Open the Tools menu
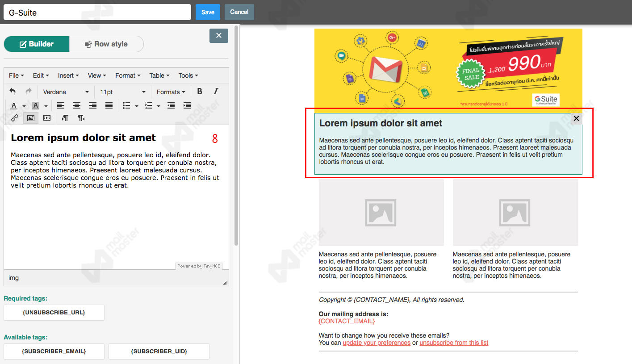Screen dimensions: 632x364 point(188,75)
